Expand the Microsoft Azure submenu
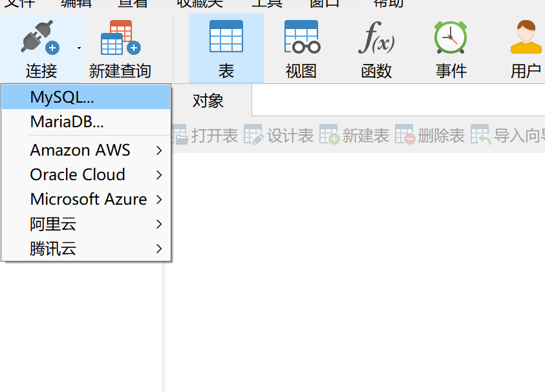Viewport: 545px width, 392px height. point(86,200)
